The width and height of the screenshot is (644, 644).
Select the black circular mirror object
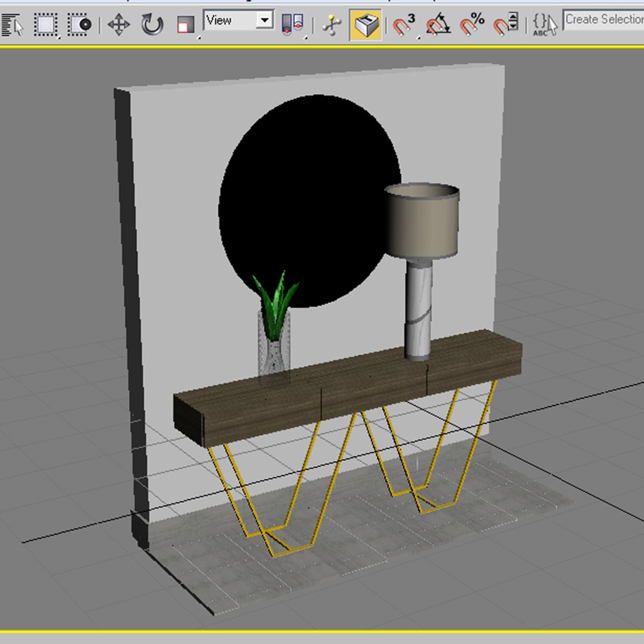coord(309,201)
